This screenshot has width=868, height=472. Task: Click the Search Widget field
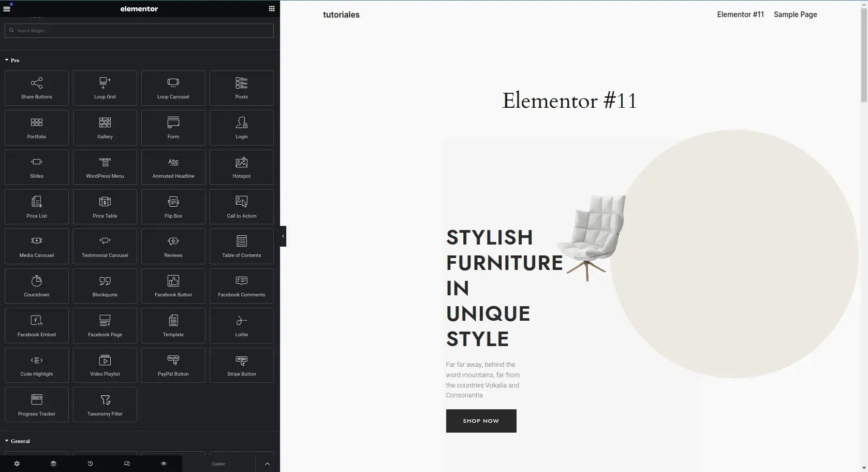(x=140, y=31)
